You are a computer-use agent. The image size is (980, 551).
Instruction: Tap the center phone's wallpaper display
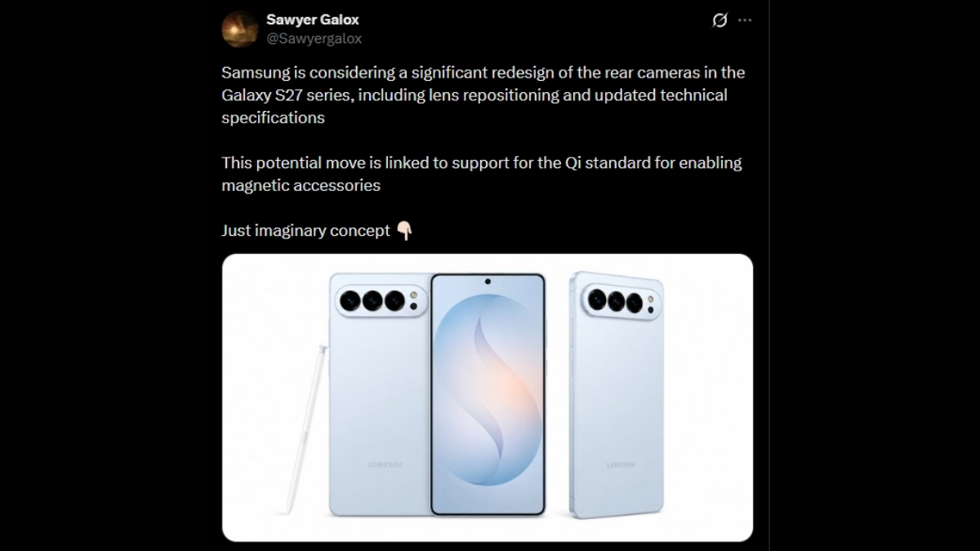[x=488, y=394]
